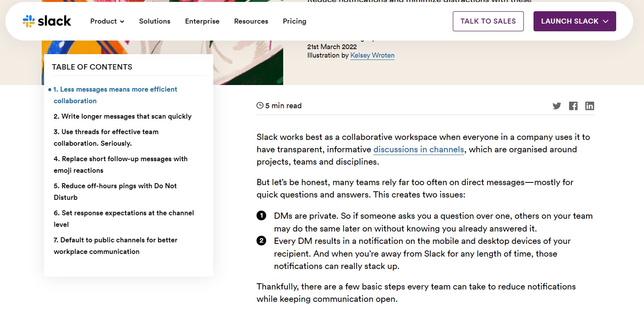Viewport: 644px width, 320px height.
Task: Click the Talk to Sales button
Action: click(488, 21)
